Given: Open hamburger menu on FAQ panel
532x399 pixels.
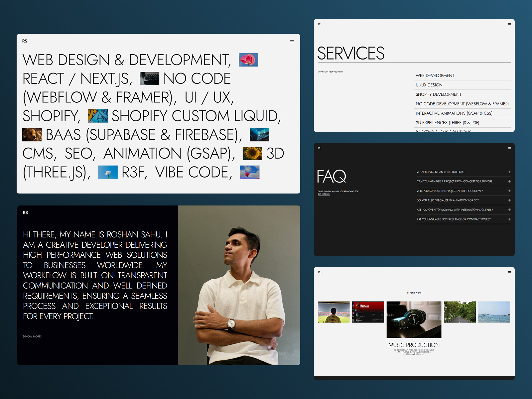Looking at the screenshot, I should (509, 148).
